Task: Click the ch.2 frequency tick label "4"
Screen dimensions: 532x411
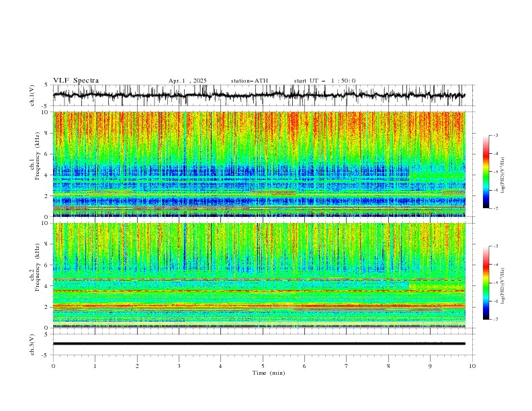Action: [47, 286]
